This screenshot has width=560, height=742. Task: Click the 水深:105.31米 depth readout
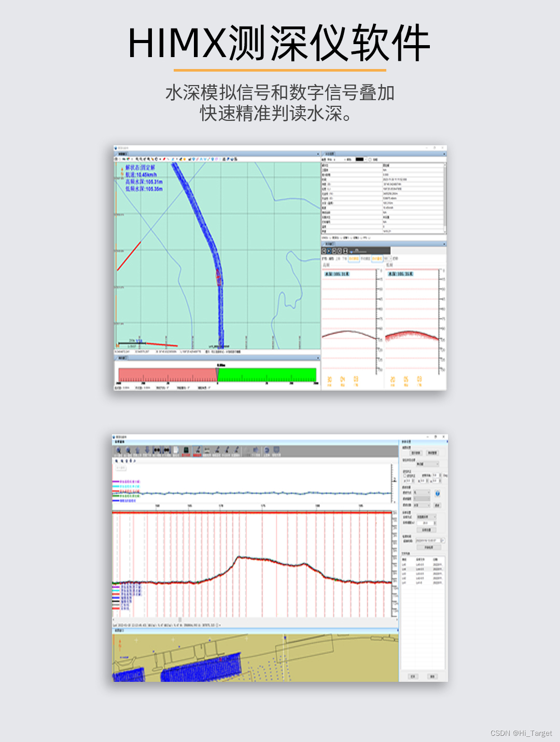337,274
